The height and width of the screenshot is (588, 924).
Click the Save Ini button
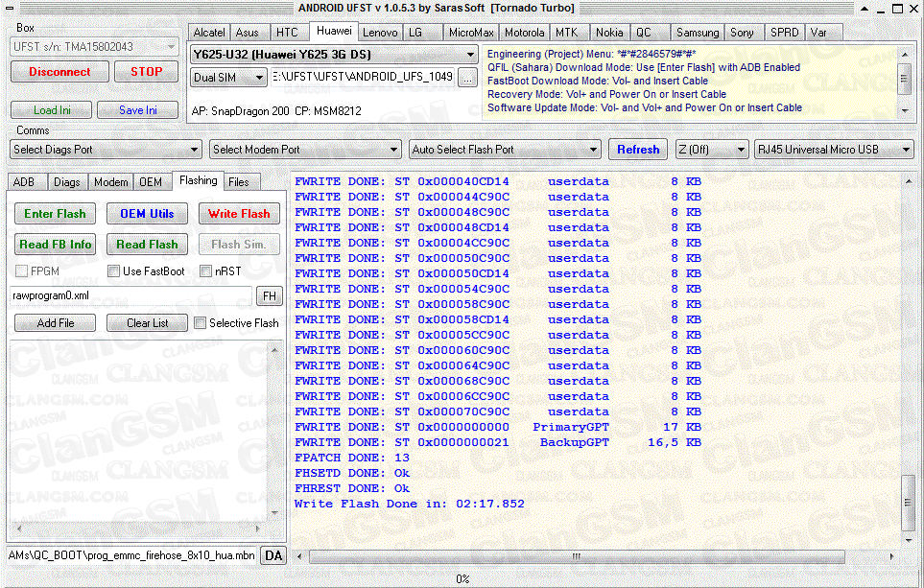click(x=138, y=110)
